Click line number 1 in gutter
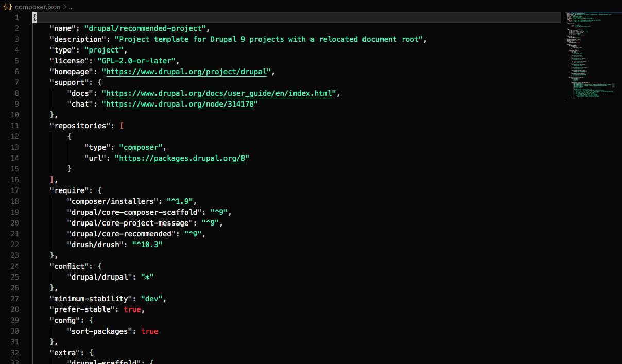This screenshot has width=622, height=364. pyautogui.click(x=16, y=18)
